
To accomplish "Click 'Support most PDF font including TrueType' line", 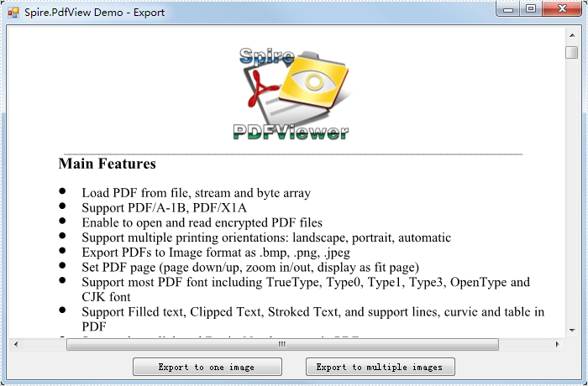I will click(306, 289).
